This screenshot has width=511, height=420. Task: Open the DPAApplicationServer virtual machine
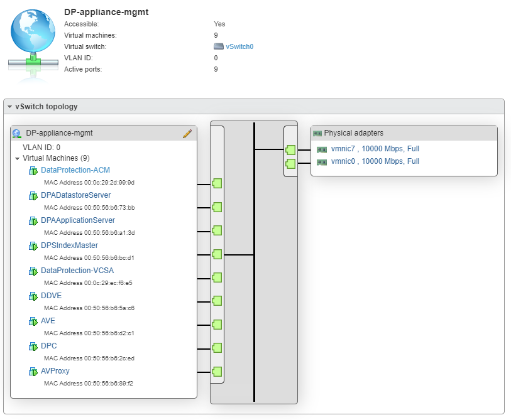pos(78,220)
